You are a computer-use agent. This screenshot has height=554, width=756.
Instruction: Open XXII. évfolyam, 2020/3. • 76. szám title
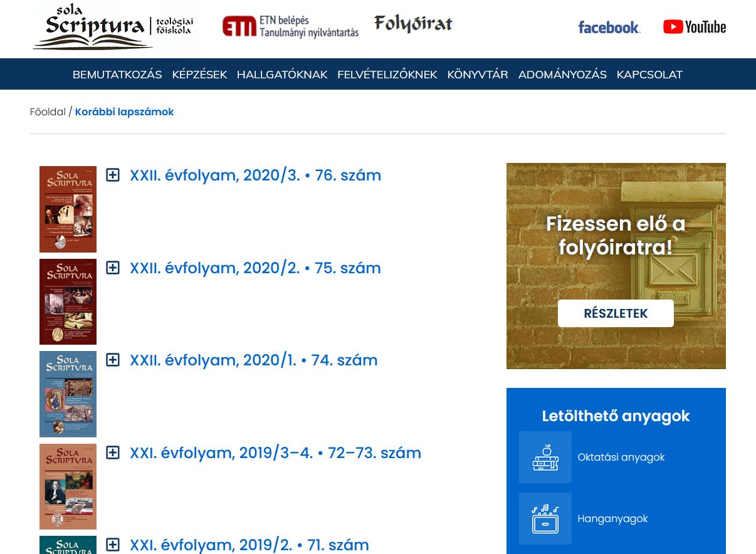pyautogui.click(x=255, y=175)
